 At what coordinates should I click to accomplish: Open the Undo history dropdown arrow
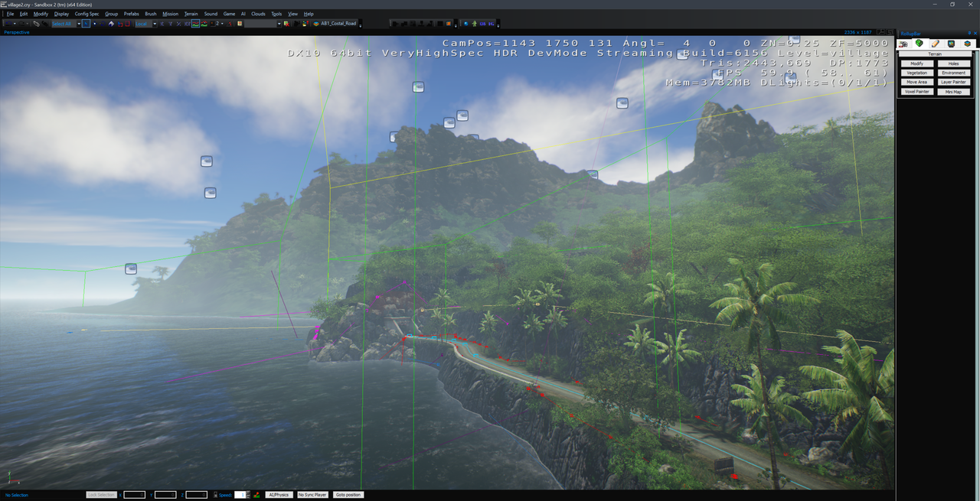[15, 24]
